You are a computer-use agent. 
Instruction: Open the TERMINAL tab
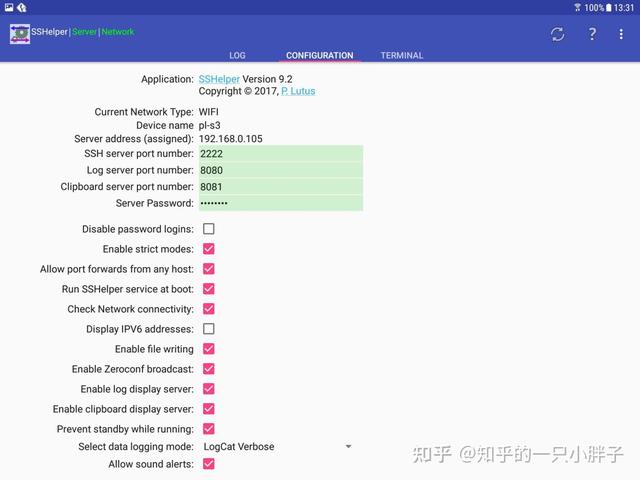(402, 55)
